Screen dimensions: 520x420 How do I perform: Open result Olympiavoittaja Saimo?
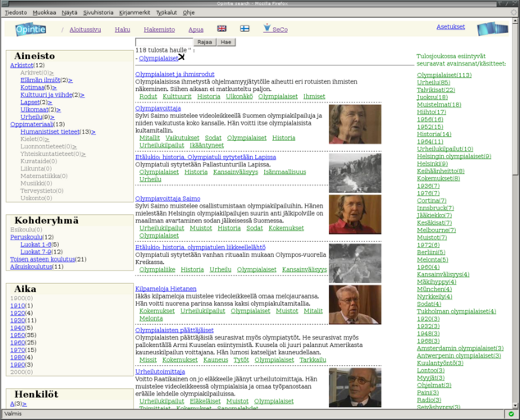[168, 199]
